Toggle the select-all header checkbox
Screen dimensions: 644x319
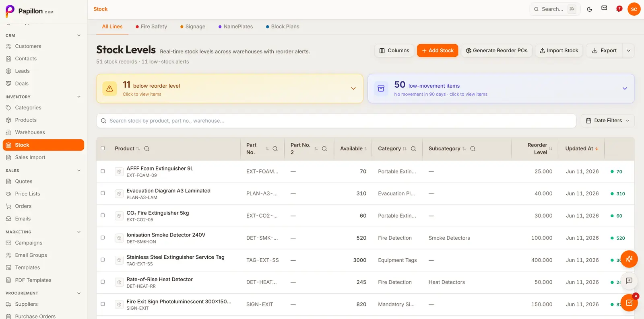[x=103, y=148]
